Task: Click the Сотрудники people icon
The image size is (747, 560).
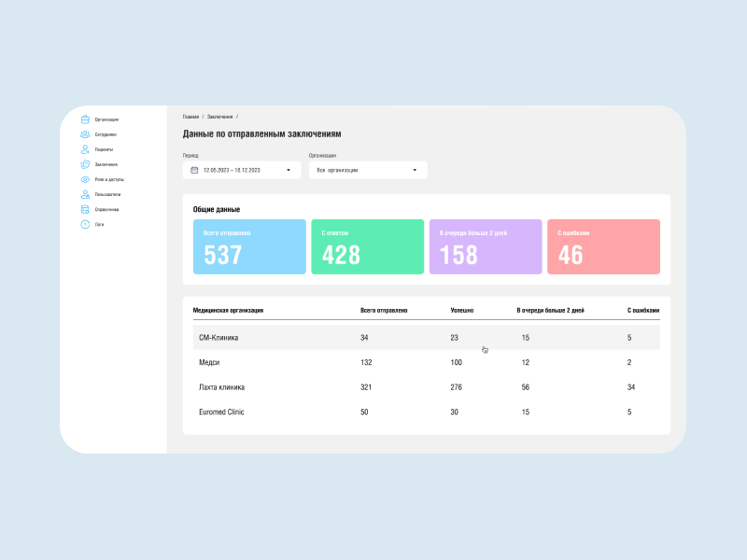Action: (85, 134)
